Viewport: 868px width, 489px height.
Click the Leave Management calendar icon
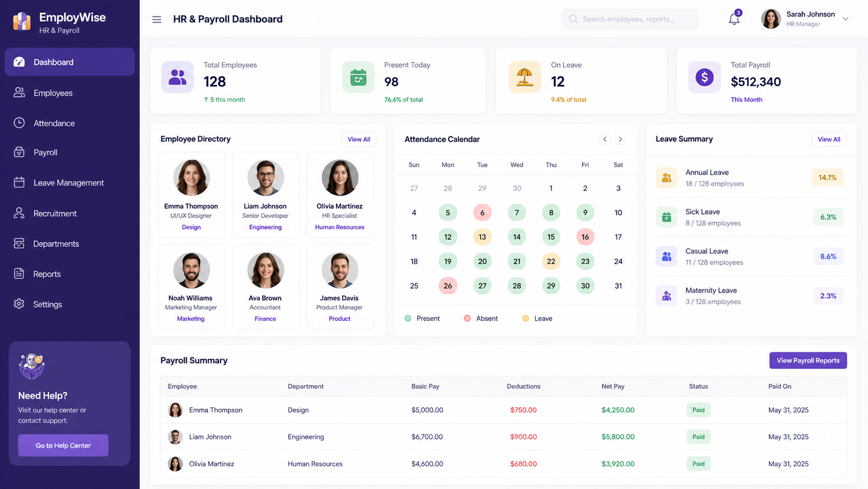pos(19,182)
